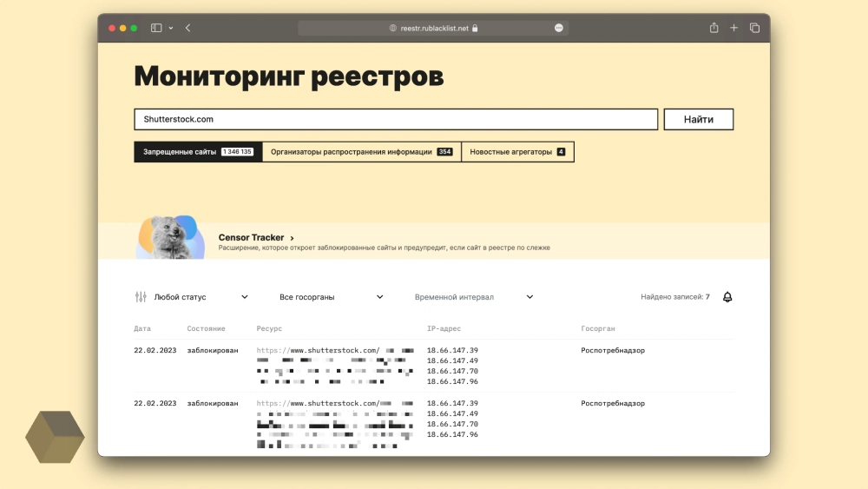Click the Safari sidebar toggle icon
The height and width of the screenshot is (489, 868).
156,28
